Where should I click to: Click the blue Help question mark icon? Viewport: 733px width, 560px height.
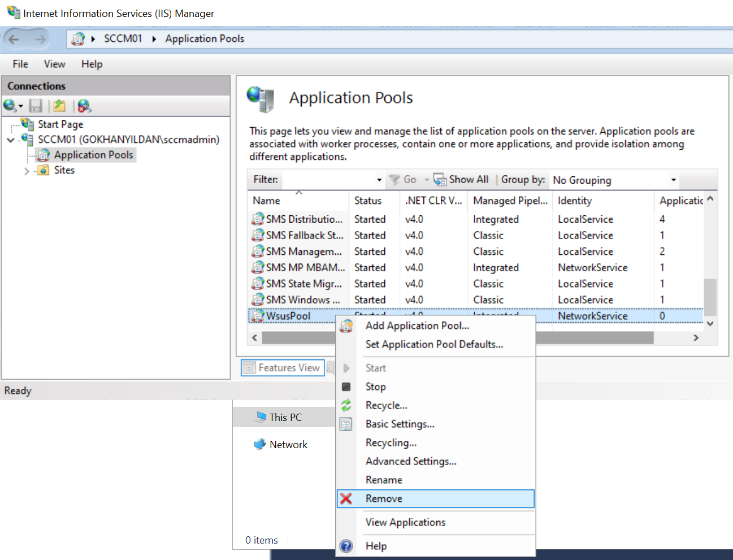pos(346,546)
